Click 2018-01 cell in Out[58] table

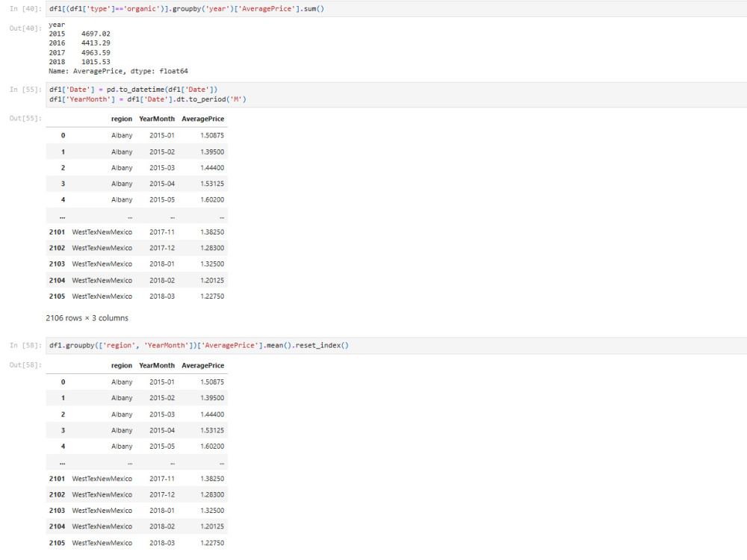click(162, 511)
